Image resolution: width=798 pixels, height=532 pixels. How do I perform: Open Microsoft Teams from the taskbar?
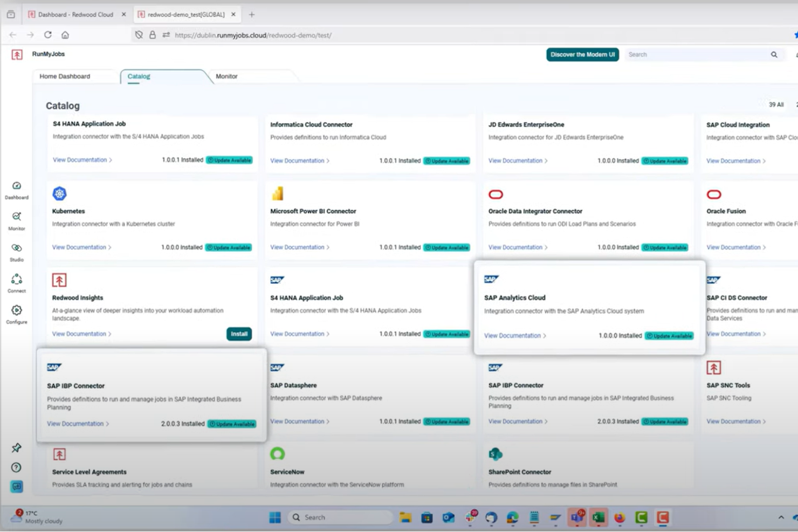(577, 517)
